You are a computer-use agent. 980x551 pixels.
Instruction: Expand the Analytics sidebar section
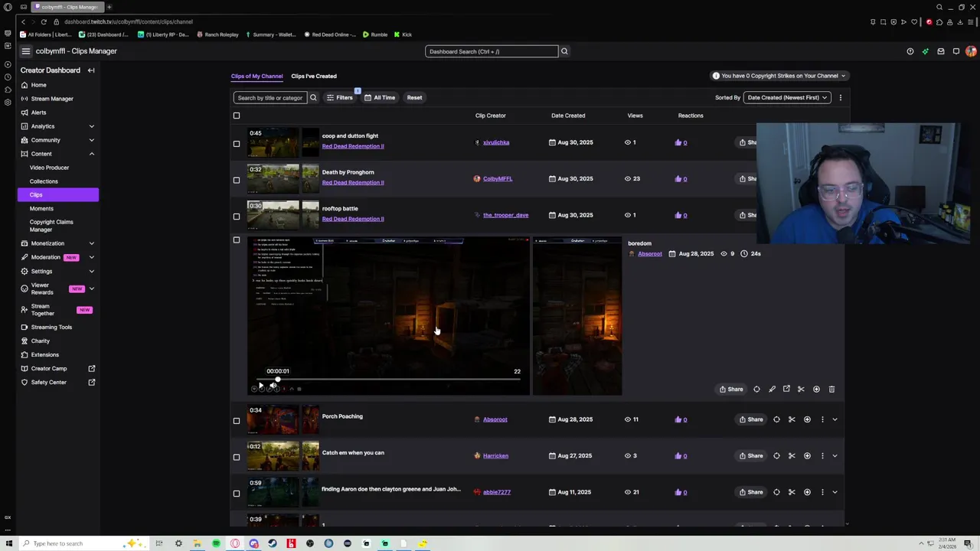(91, 126)
